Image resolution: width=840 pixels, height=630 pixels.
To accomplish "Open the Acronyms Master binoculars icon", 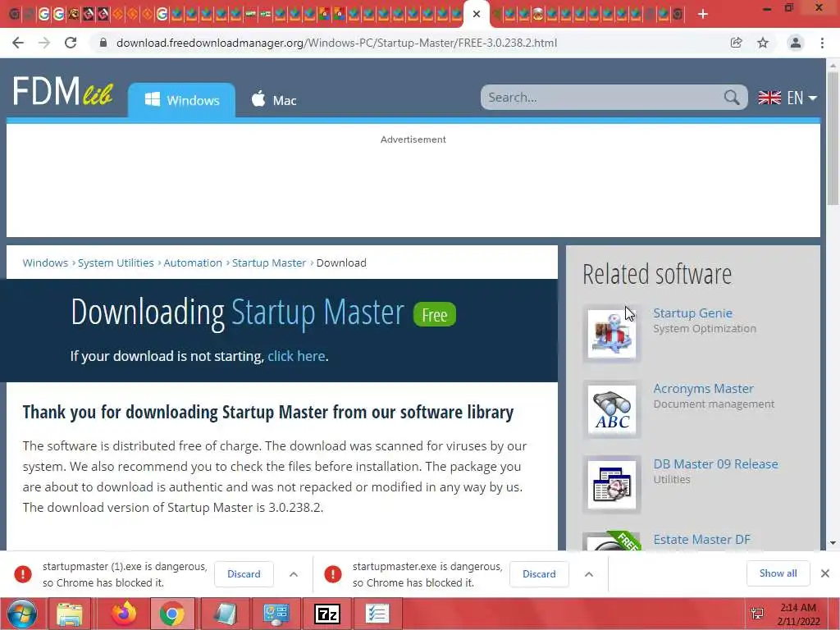I will (x=612, y=409).
